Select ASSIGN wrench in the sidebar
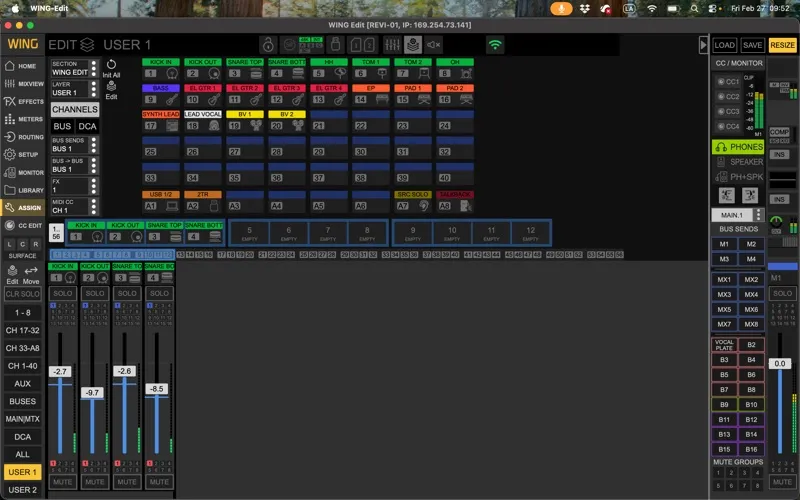The width and height of the screenshot is (800, 500). [x=22, y=208]
